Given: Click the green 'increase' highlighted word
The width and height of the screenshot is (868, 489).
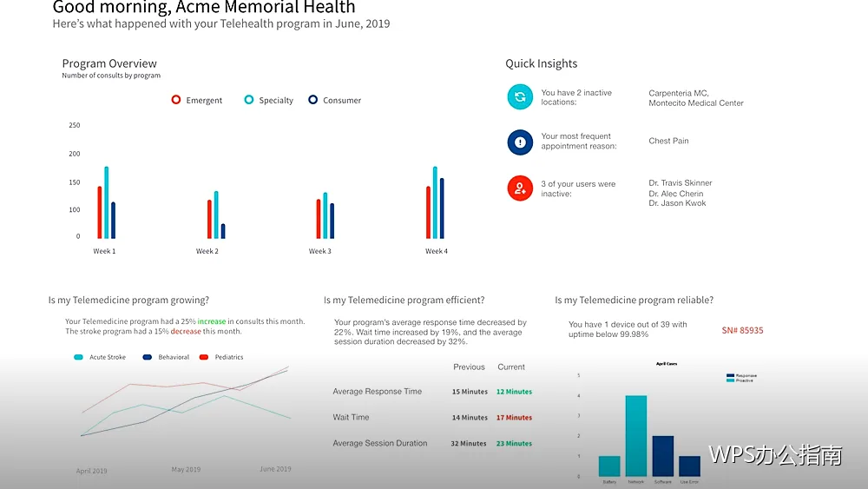Looking at the screenshot, I should coord(212,321).
